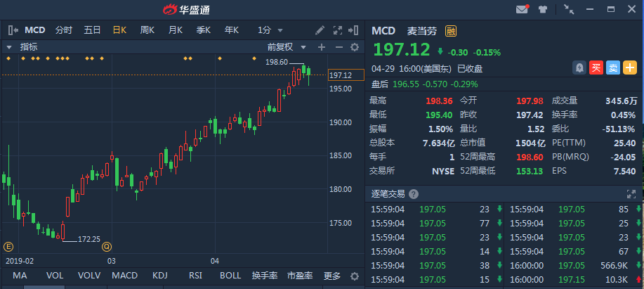Toggle the 换手率 indicator
Screen dimensions: 644x289
tap(265, 276)
